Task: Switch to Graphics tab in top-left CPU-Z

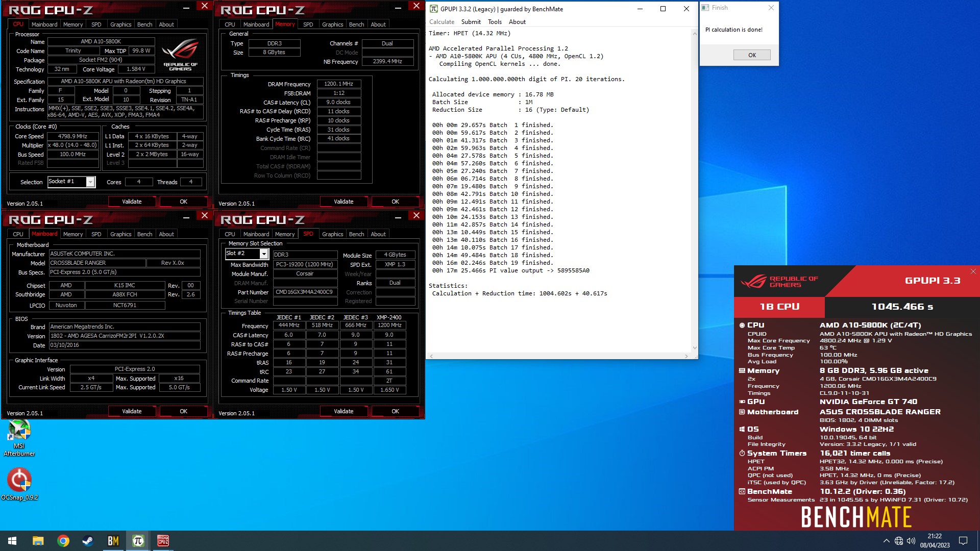Action: point(121,24)
